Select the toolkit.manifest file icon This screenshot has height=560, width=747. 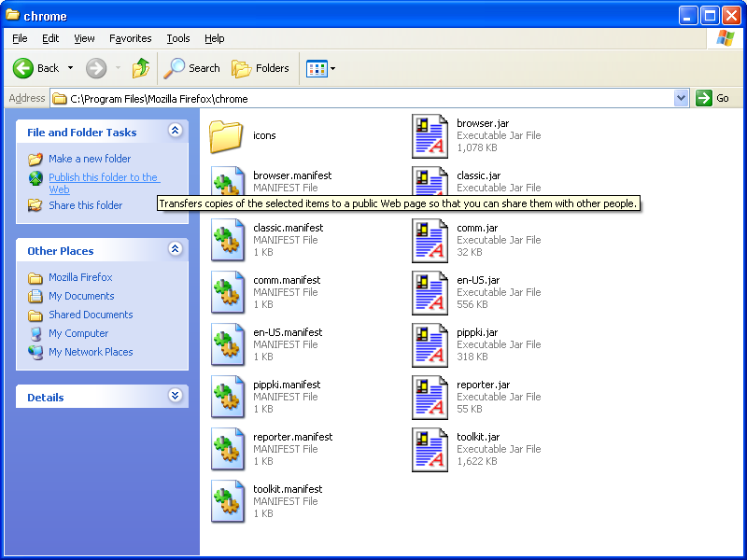point(227,501)
